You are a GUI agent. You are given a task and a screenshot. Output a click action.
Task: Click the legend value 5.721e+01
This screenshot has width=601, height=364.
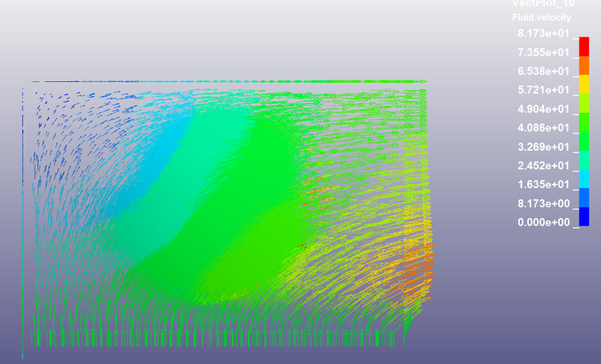point(543,90)
